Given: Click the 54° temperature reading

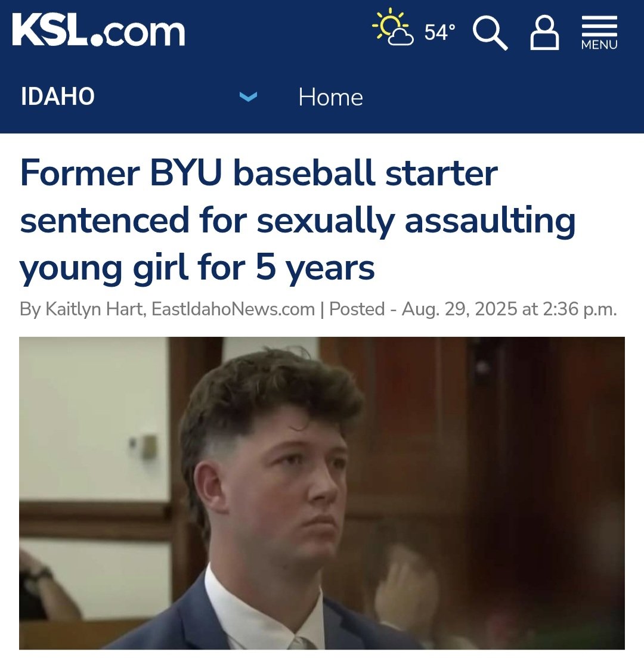Looking at the screenshot, I should 440,32.
